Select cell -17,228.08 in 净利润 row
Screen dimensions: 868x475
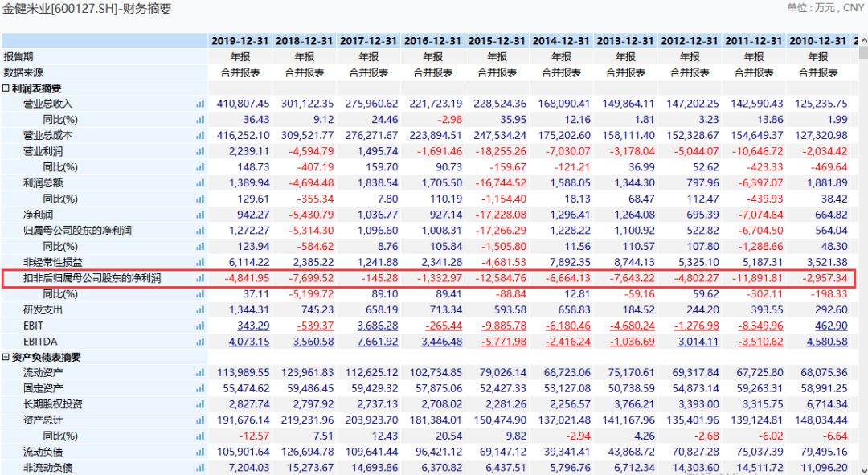pos(501,215)
